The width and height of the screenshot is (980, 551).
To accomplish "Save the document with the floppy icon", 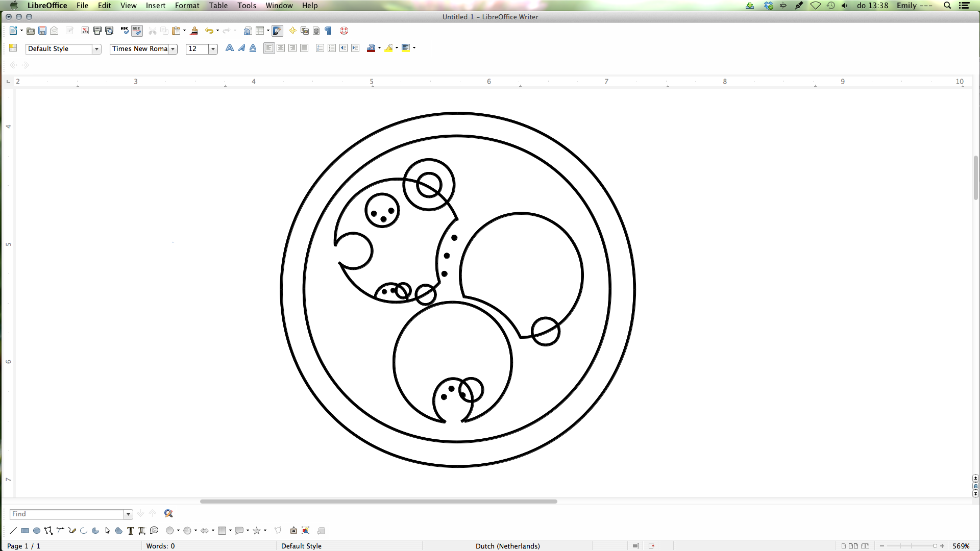I will point(42,31).
